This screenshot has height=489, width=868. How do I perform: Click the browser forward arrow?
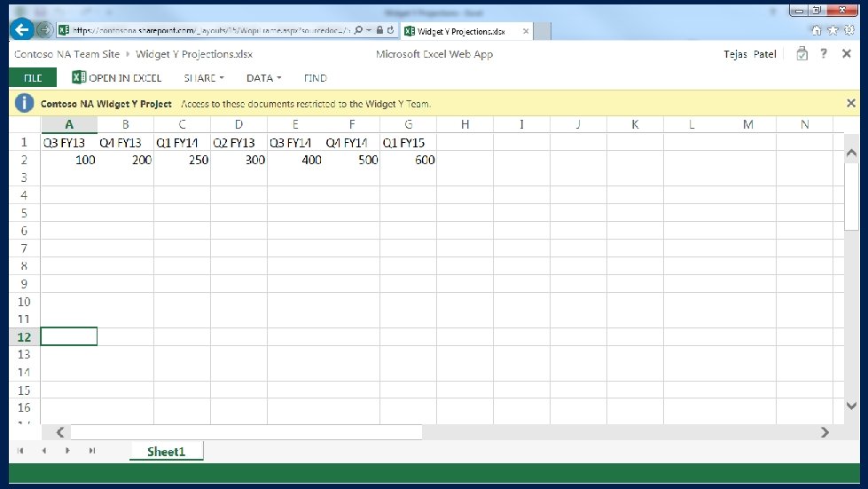(44, 30)
